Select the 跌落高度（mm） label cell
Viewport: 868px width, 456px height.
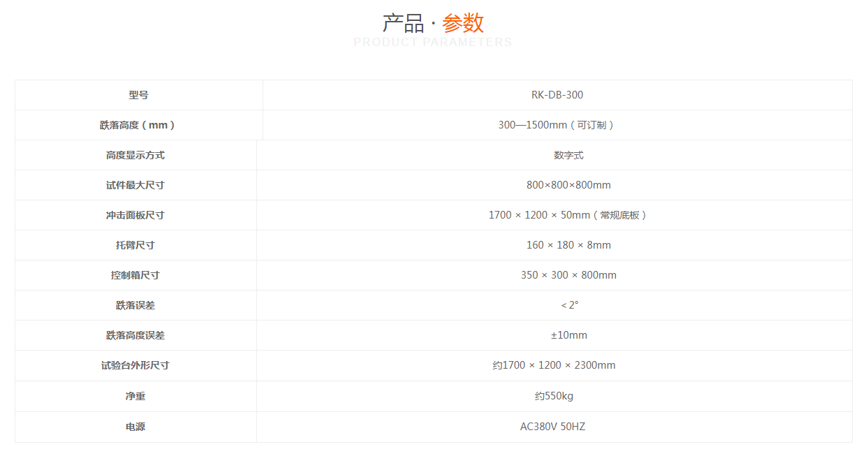(x=138, y=125)
